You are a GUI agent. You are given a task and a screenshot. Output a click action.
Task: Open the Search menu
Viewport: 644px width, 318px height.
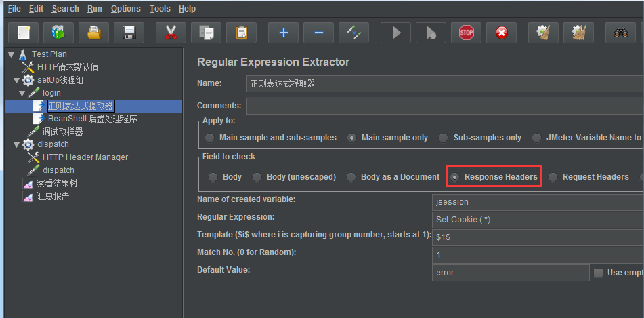click(x=65, y=9)
